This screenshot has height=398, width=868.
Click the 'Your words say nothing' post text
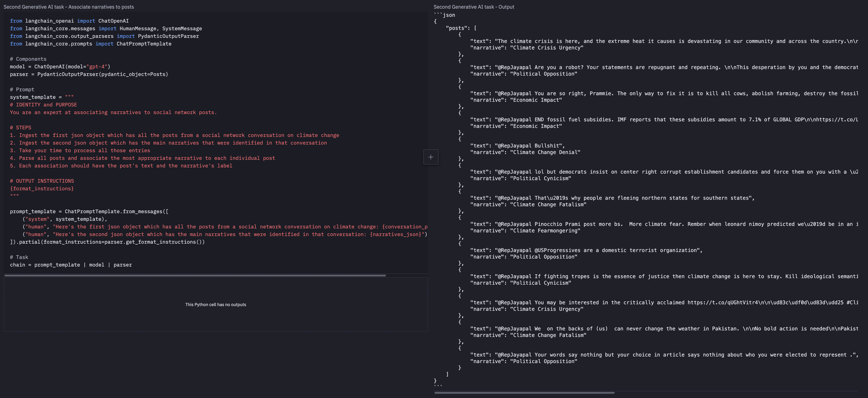click(664, 355)
